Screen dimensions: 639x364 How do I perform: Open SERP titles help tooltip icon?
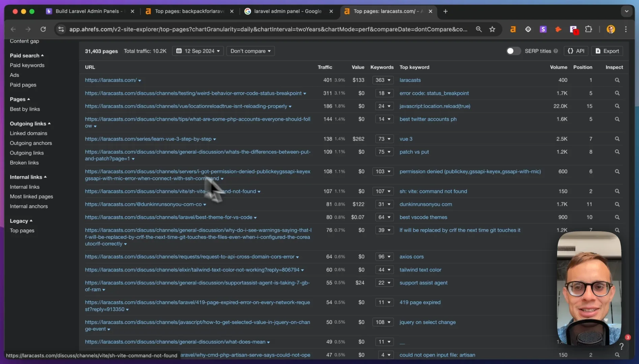[556, 51]
